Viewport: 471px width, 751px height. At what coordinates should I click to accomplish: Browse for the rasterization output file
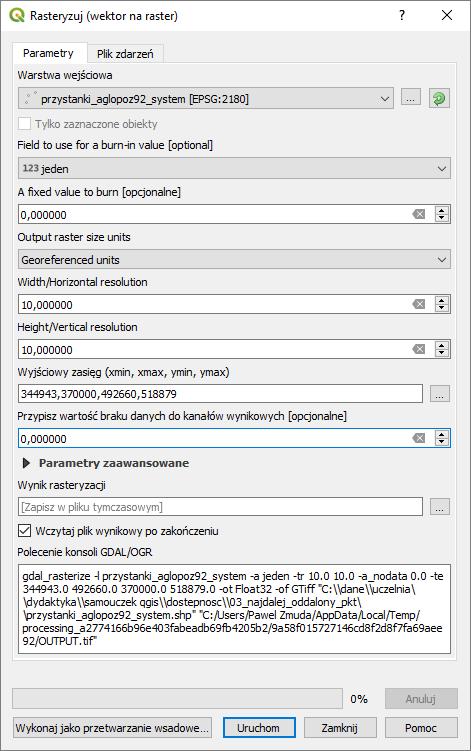[440, 506]
